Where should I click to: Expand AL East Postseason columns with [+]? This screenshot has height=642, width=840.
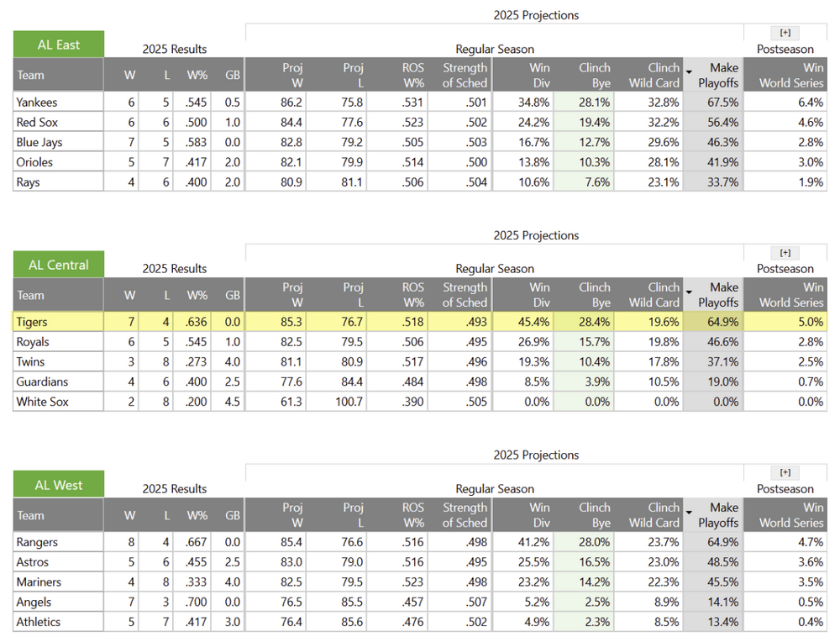pyautogui.click(x=785, y=34)
